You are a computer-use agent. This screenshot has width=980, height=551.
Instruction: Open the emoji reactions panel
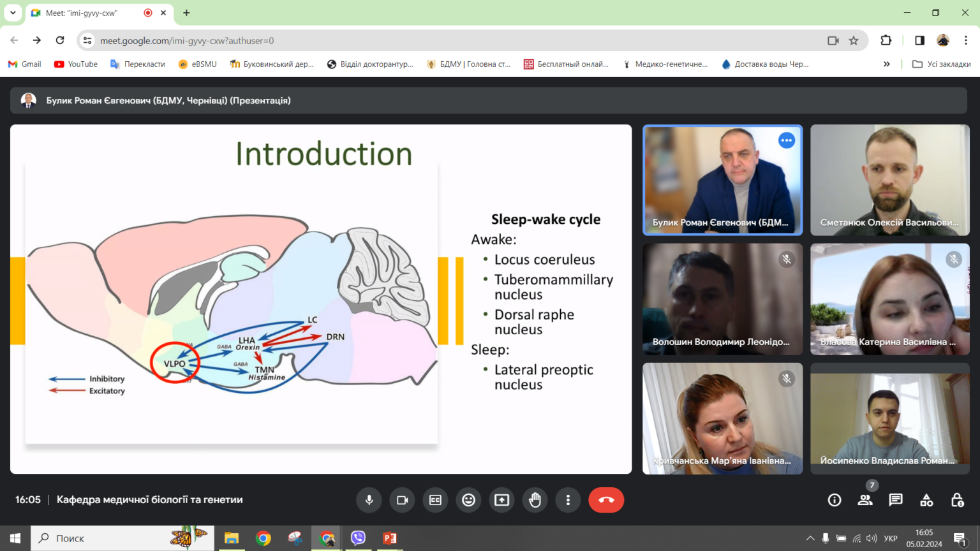click(x=468, y=500)
